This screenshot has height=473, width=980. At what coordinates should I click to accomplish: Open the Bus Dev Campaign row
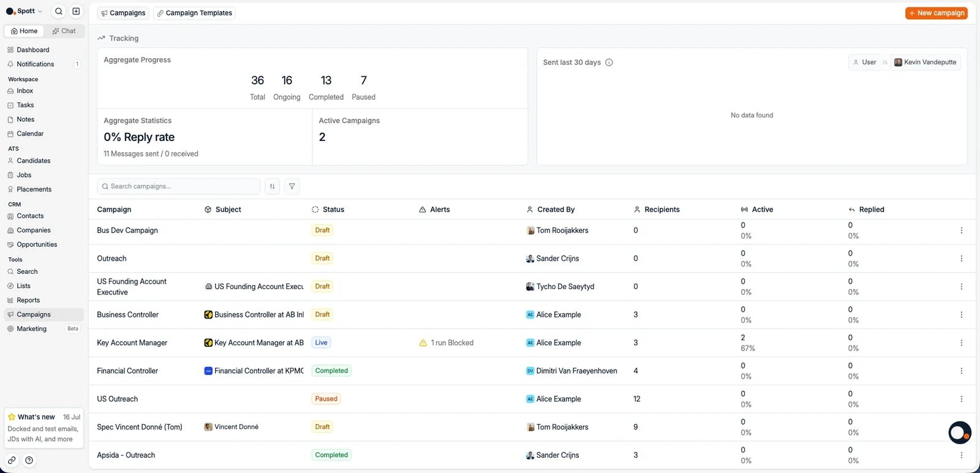532,230
